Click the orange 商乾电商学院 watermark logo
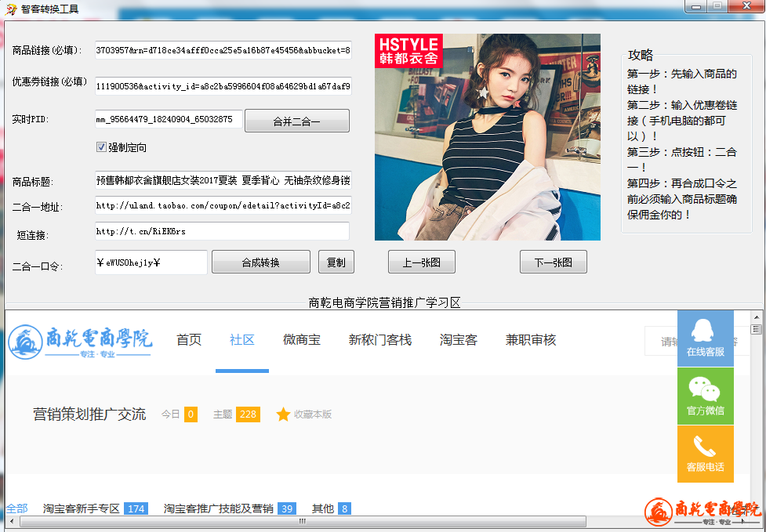 point(702,510)
